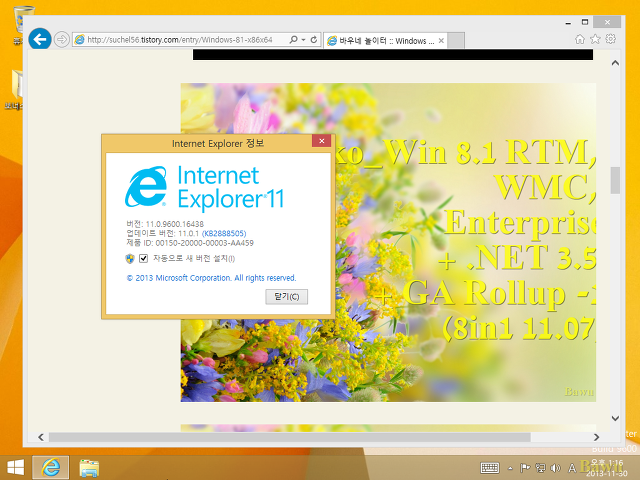Click the 버전: 11.0.9600.16438 text
Image resolution: width=640 pixels, height=480 pixels.
[165, 224]
